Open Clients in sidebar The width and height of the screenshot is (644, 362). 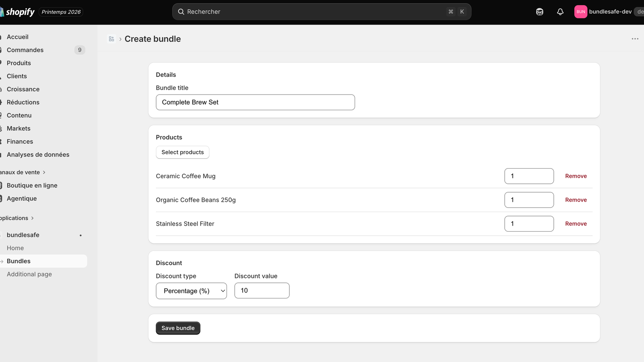[x=17, y=76]
